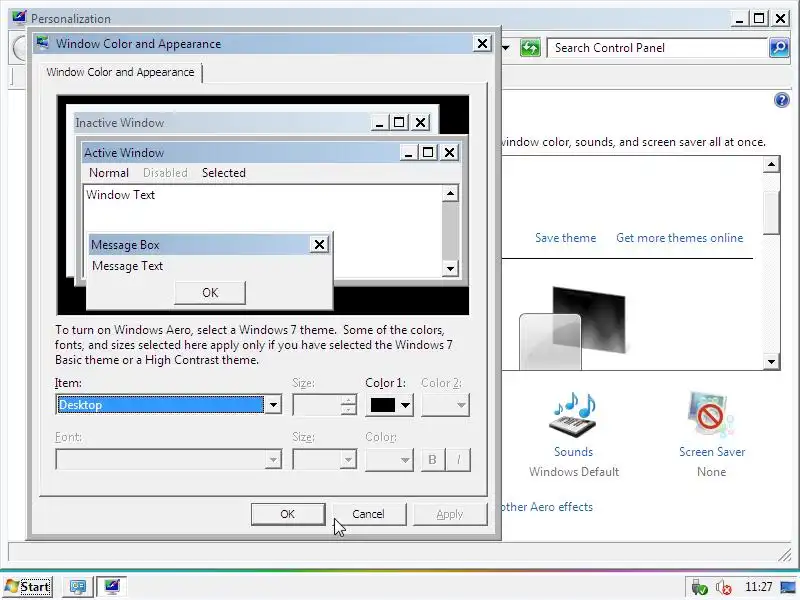The width and height of the screenshot is (800, 600).
Task: Click the Sounds icon in Personalization
Action: pyautogui.click(x=574, y=415)
